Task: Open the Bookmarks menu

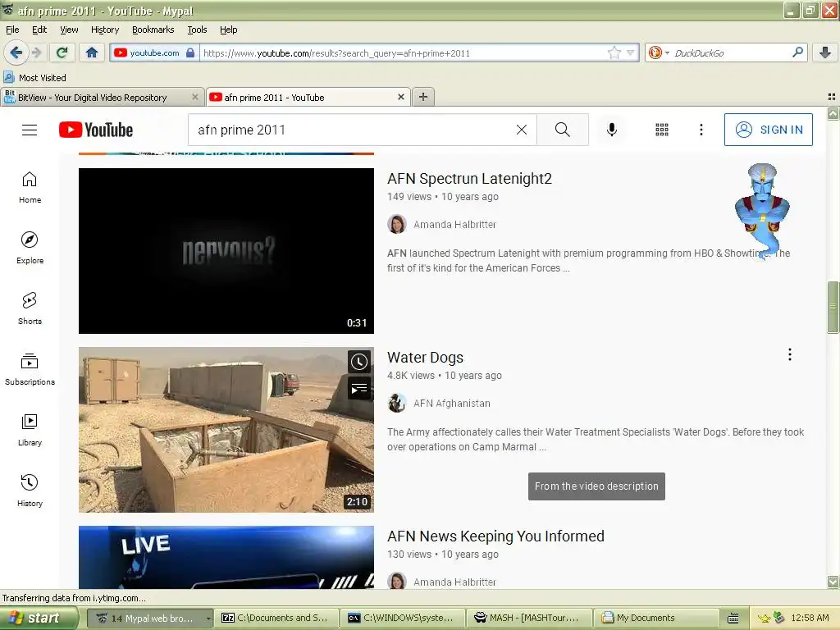Action: [153, 30]
